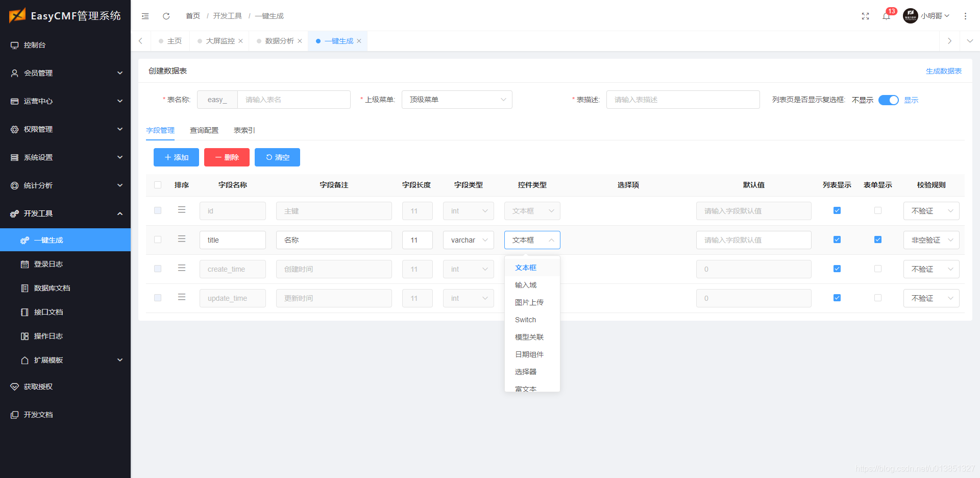Choose 日期组件 from the dropdown list
The height and width of the screenshot is (478, 980).
pyautogui.click(x=532, y=354)
